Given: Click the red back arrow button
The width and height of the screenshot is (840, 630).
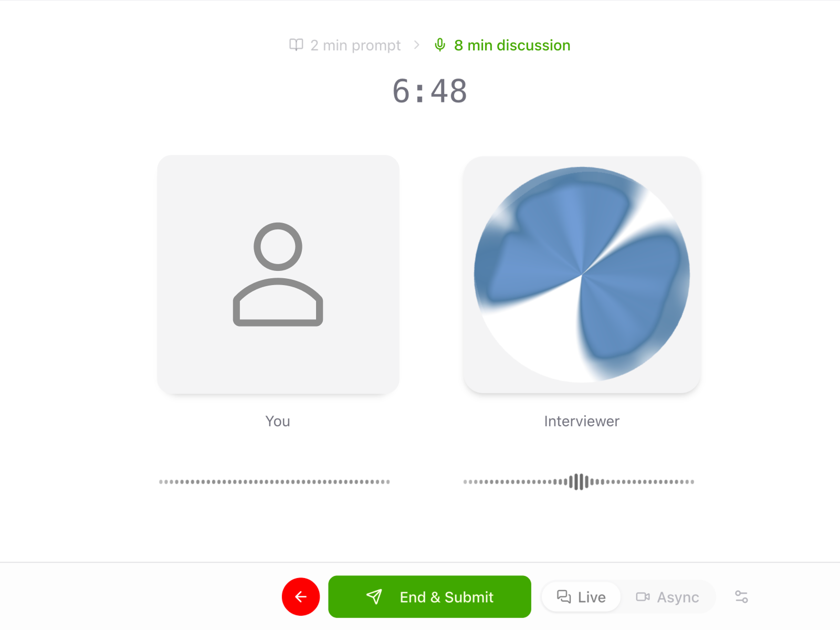Looking at the screenshot, I should pyautogui.click(x=301, y=596).
